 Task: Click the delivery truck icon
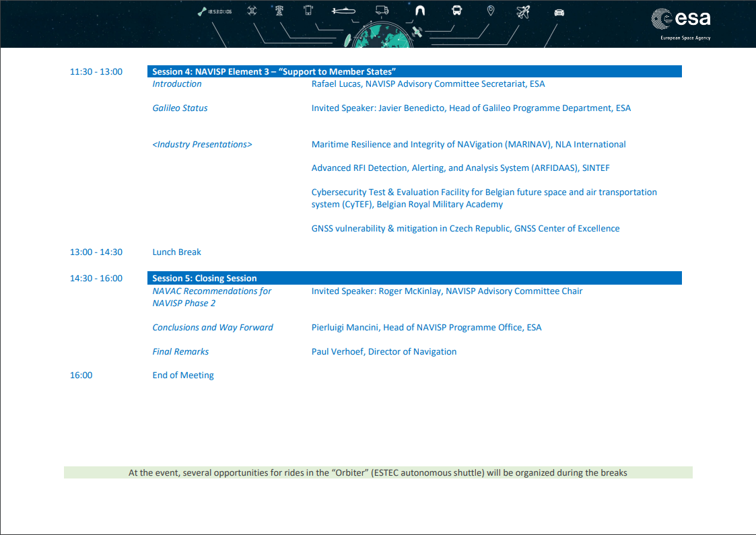(382, 11)
